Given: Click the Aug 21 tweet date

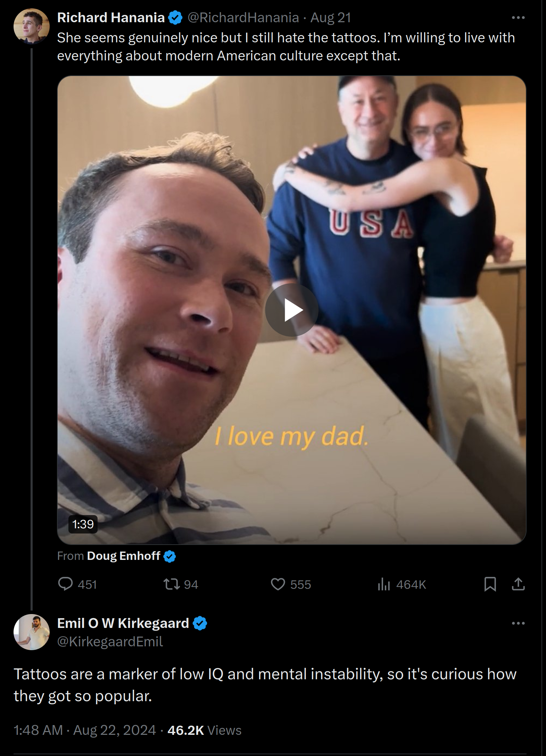Looking at the screenshot, I should click(331, 17).
